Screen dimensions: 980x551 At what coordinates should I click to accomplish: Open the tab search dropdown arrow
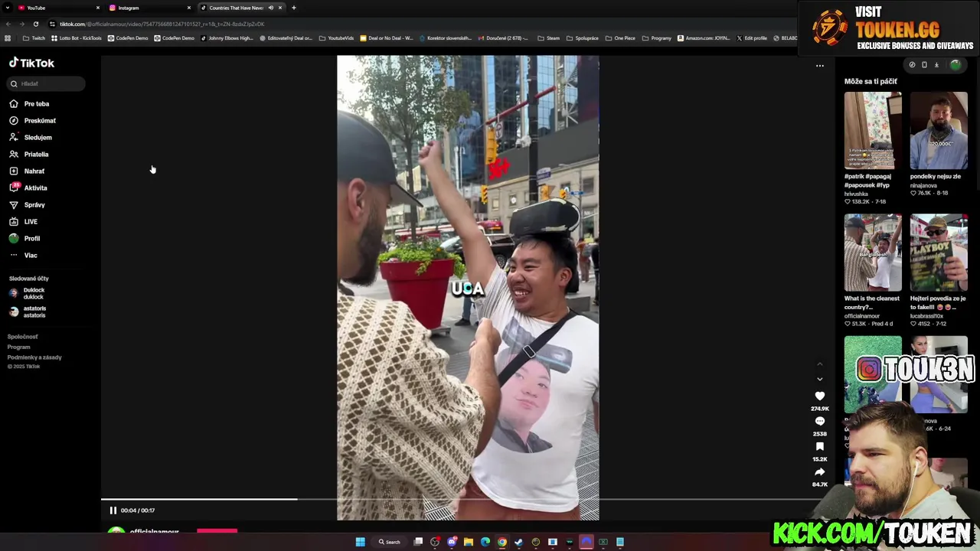7,8
